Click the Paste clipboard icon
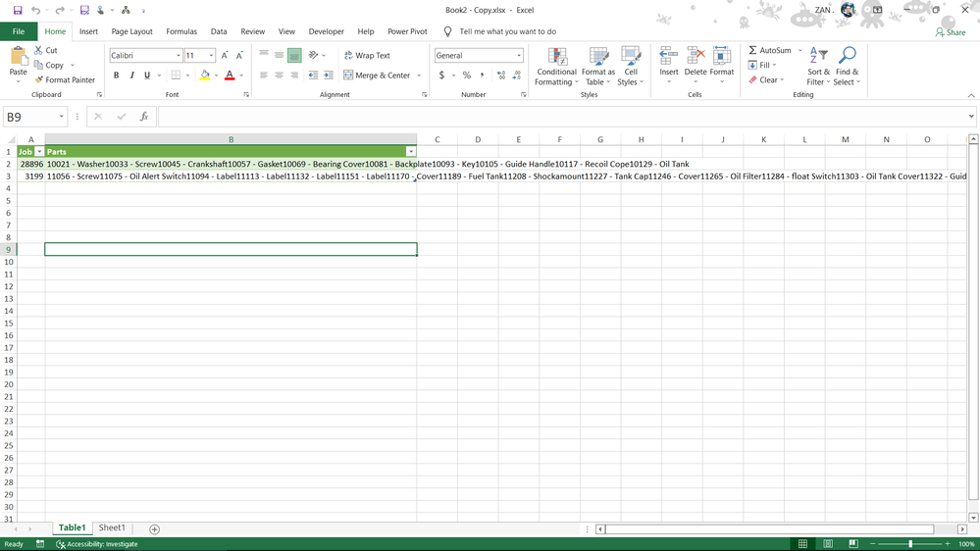Screen dimensions: 980x551 point(18,57)
